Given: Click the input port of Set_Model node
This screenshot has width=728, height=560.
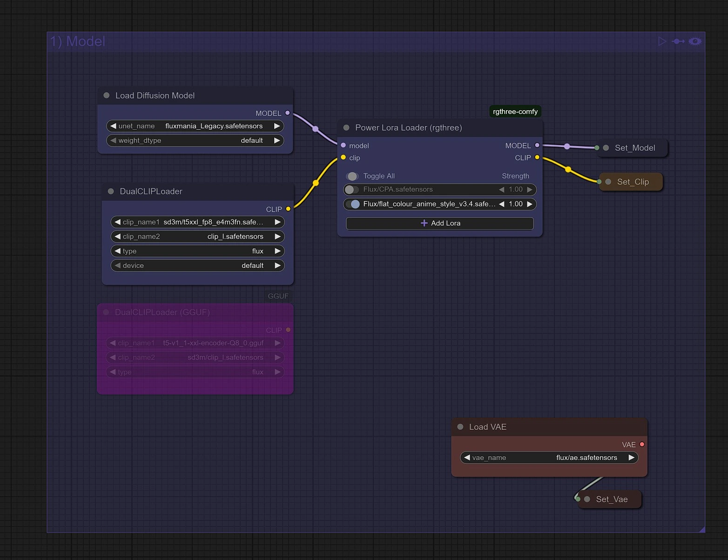Looking at the screenshot, I should 597,148.
